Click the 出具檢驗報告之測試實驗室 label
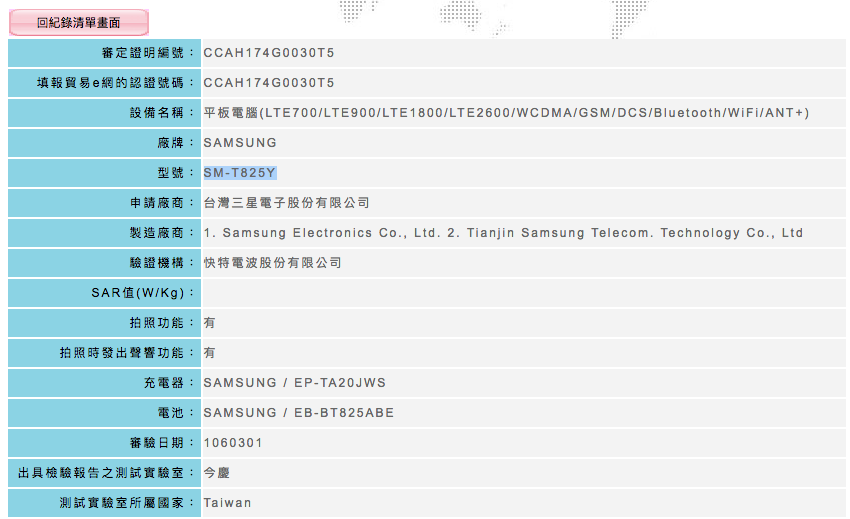 (x=106, y=473)
